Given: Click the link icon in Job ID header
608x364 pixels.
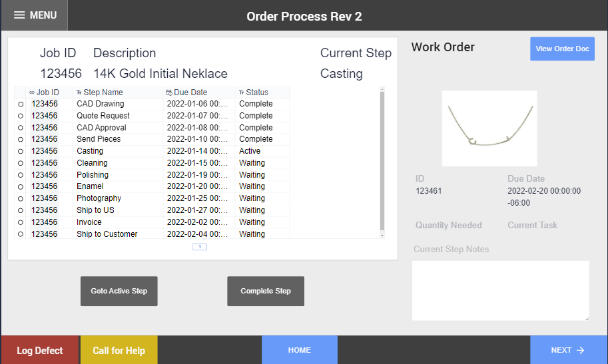Looking at the screenshot, I should coord(32,92).
